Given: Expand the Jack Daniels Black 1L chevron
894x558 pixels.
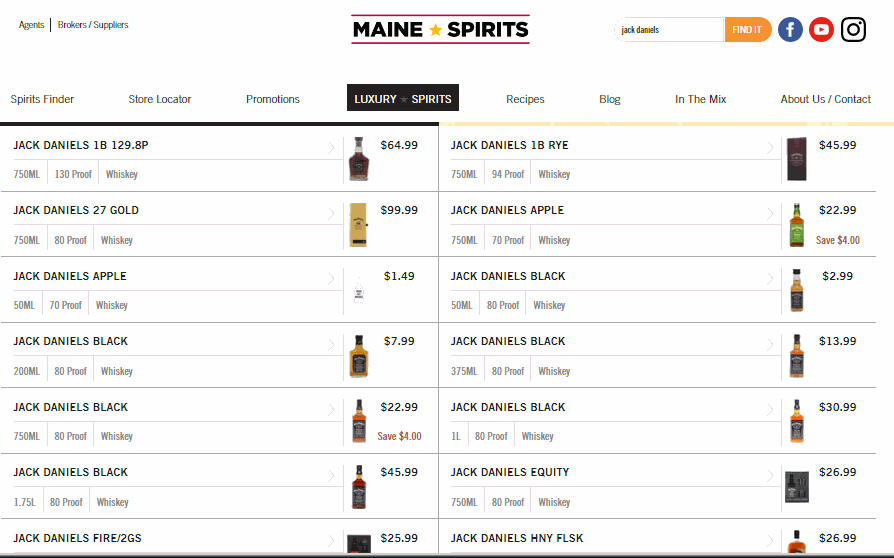Looking at the screenshot, I should (x=770, y=410).
